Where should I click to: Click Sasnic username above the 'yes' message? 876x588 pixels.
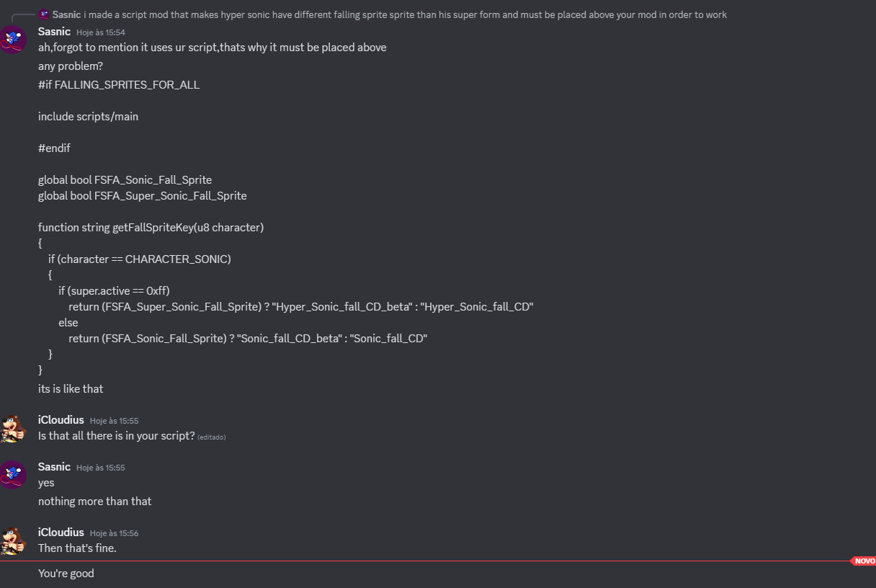click(x=54, y=467)
